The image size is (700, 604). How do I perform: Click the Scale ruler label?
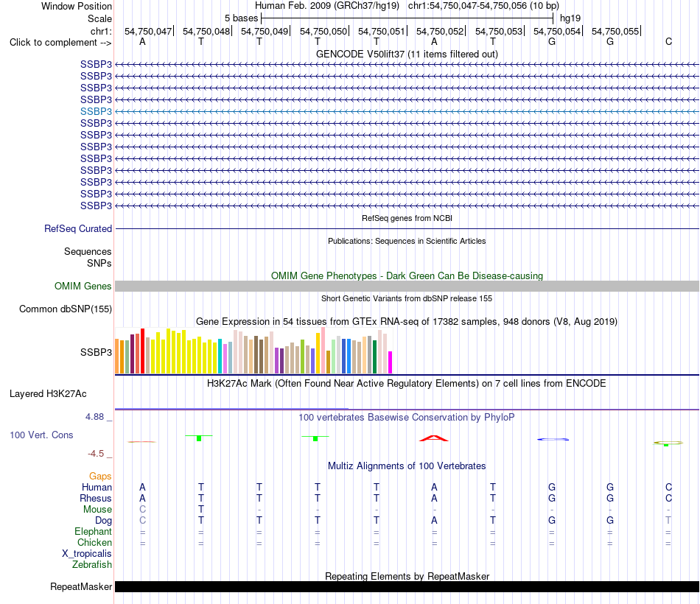pos(99,18)
